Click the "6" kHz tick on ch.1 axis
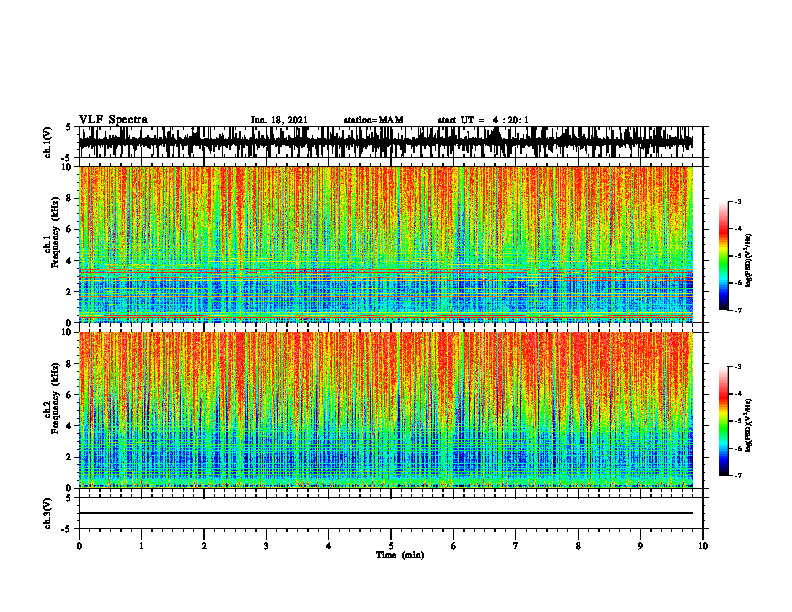The width and height of the screenshot is (792, 612). pyautogui.click(x=69, y=229)
